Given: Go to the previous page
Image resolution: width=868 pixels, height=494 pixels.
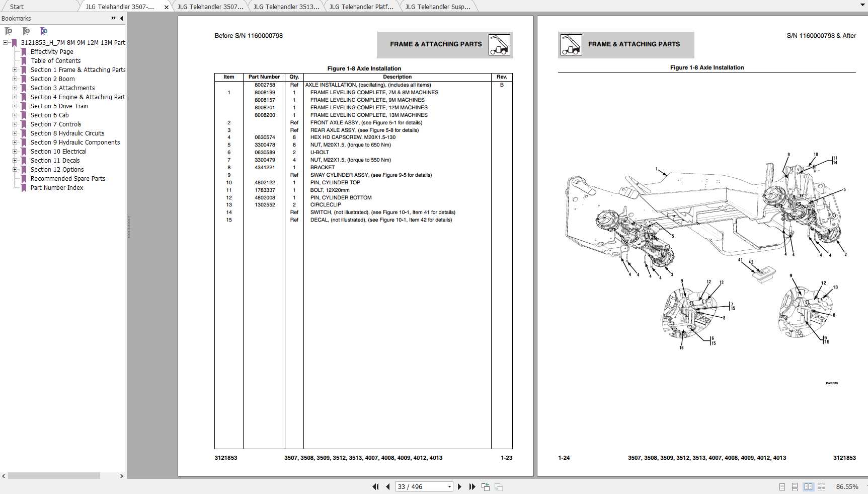Looking at the screenshot, I should pos(388,486).
